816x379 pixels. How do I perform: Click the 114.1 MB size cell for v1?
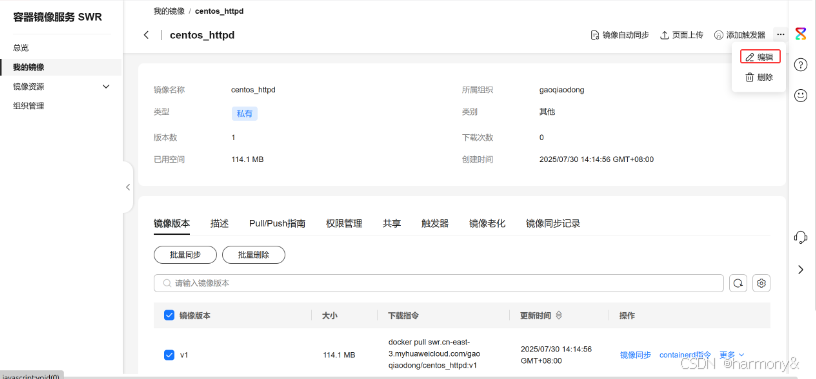pos(339,355)
